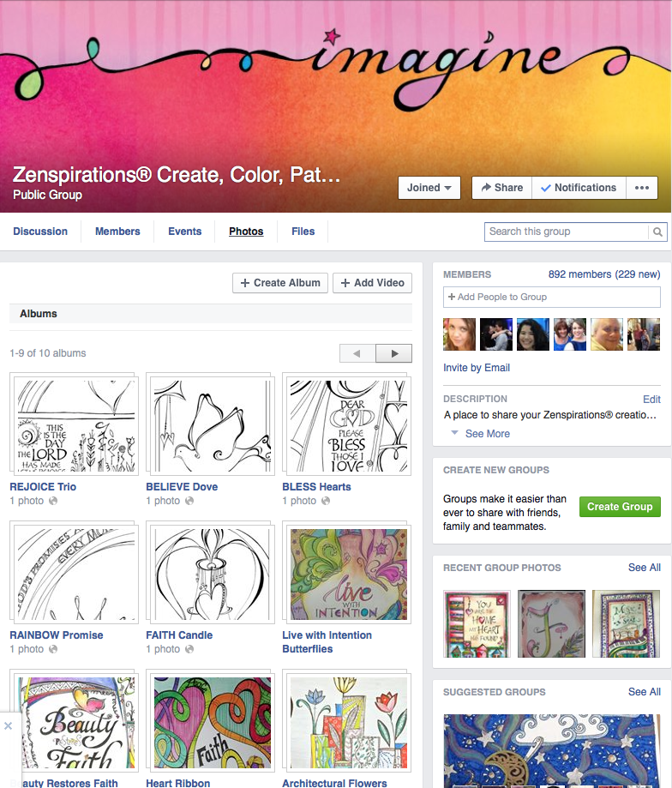Click the green Create Group button
The height and width of the screenshot is (788, 672).
click(620, 507)
